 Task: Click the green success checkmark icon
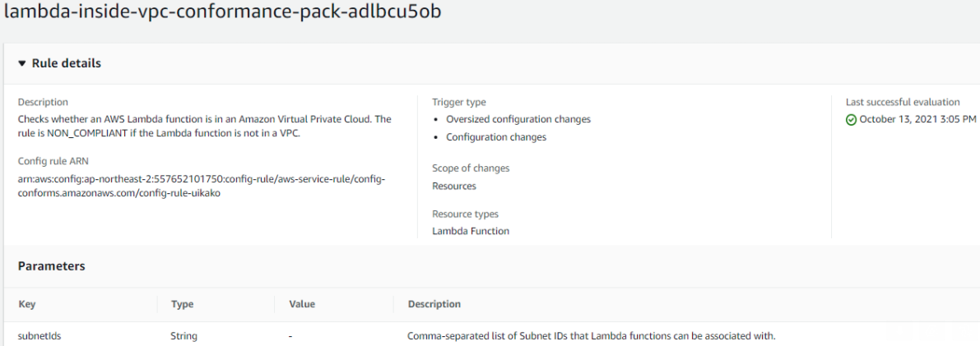[852, 120]
